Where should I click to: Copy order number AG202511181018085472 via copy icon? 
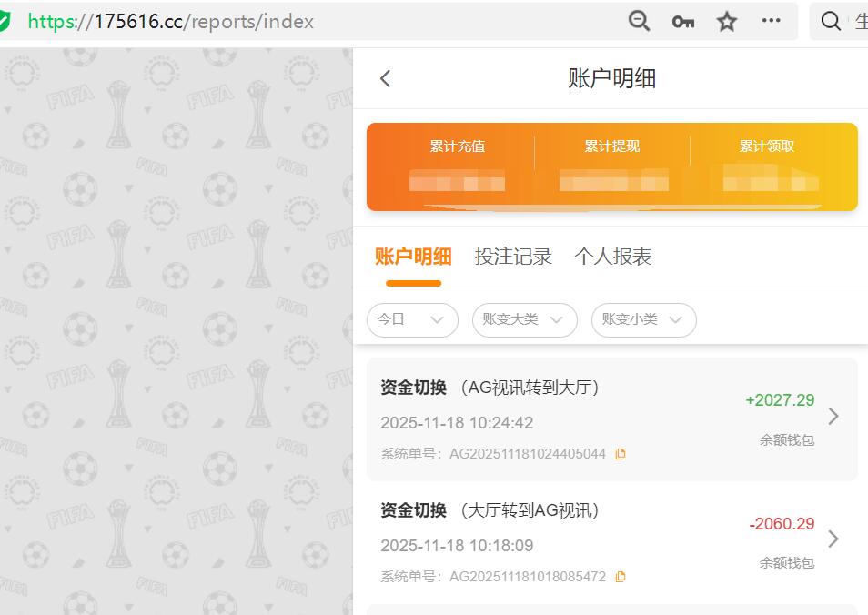point(621,576)
